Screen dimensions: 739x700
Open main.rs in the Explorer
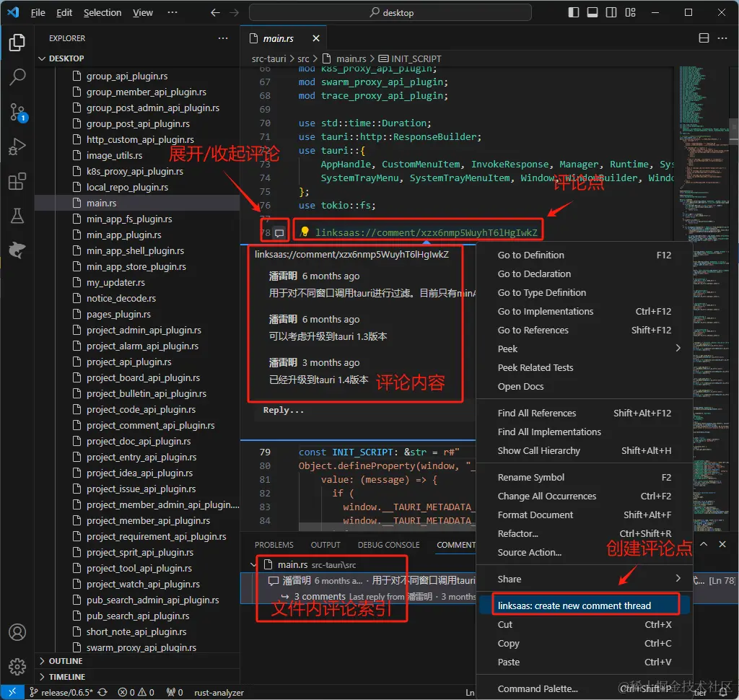(x=138, y=204)
